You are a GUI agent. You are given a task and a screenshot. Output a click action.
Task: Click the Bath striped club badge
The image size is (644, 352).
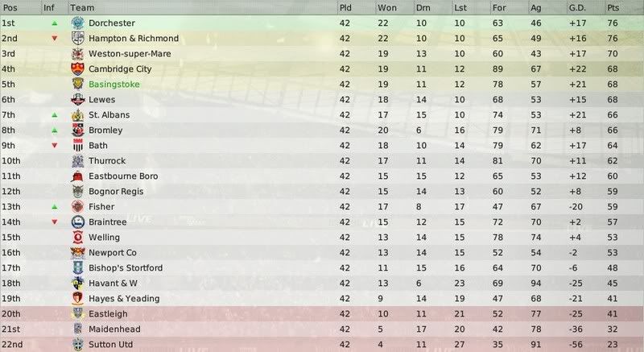coord(77,146)
